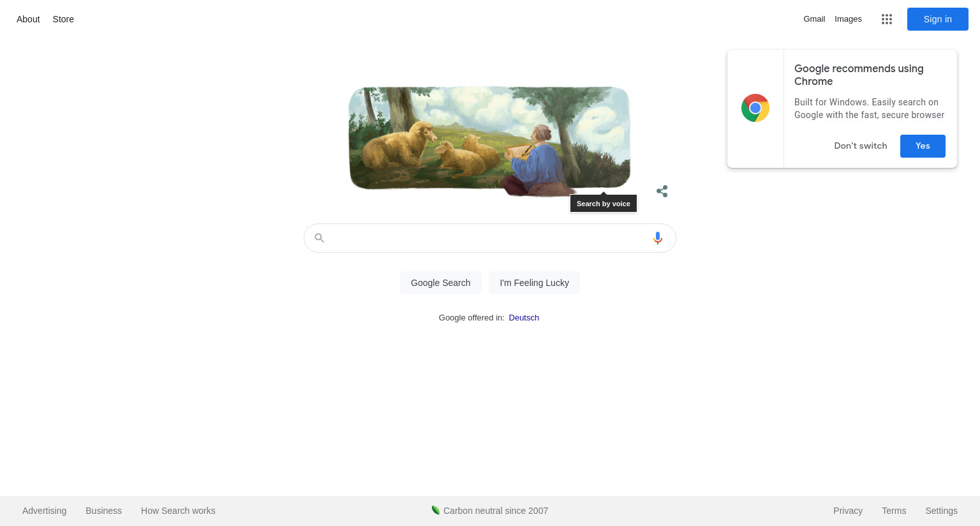Open Settings in the footer
The image size is (980, 526).
click(x=941, y=511)
